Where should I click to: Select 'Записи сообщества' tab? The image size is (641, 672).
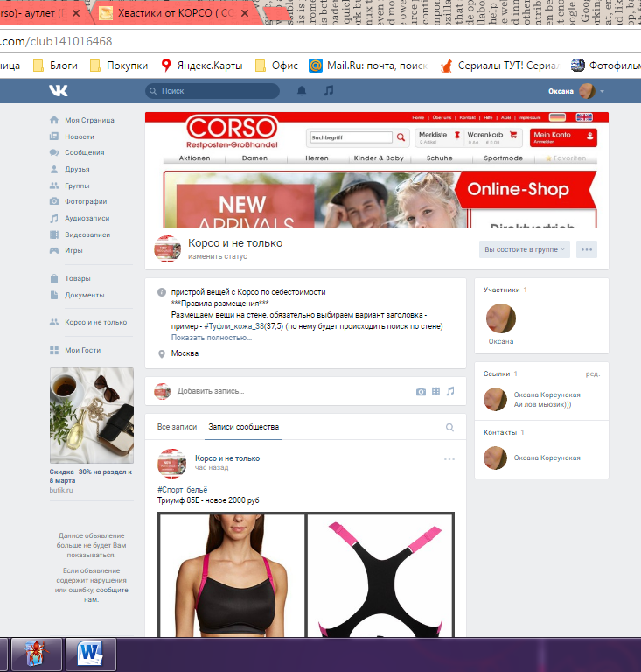pos(243,427)
